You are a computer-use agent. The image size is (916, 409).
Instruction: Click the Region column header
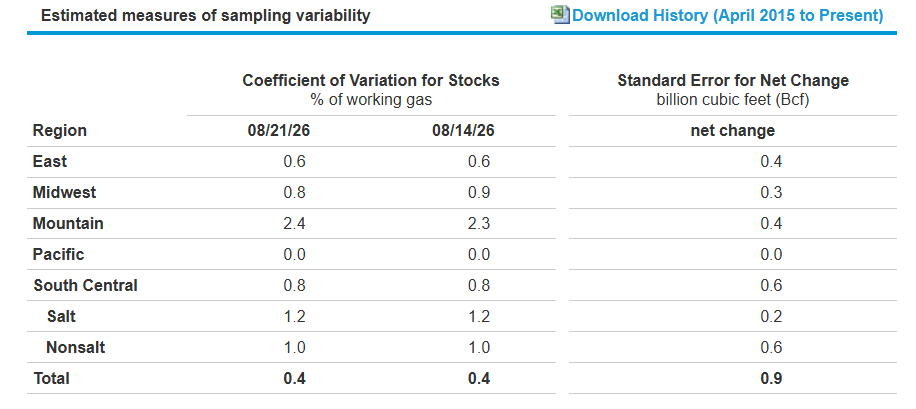click(x=60, y=130)
